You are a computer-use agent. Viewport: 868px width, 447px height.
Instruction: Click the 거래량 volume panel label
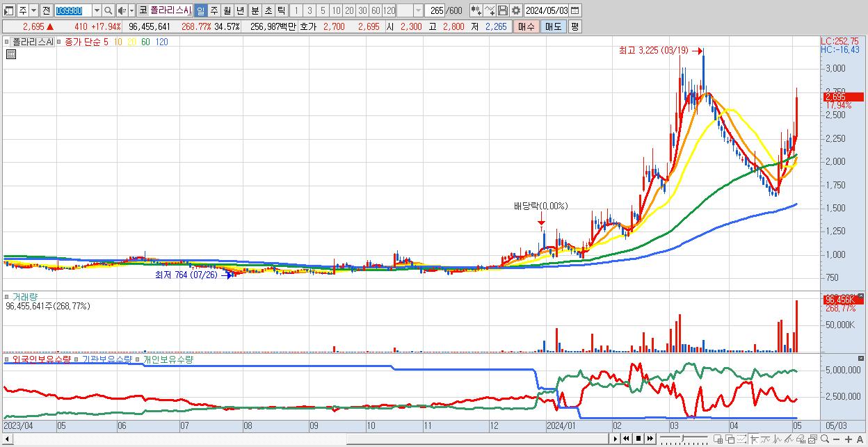[25, 296]
